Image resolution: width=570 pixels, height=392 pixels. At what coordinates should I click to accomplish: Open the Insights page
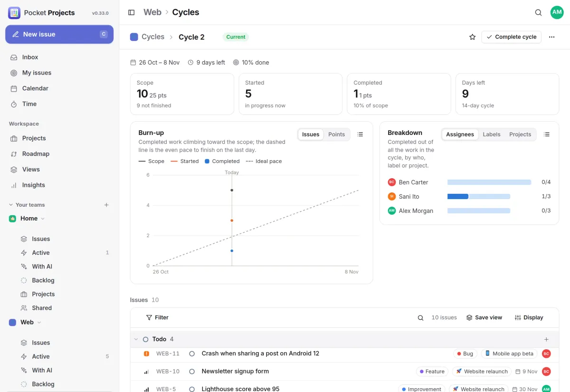(x=59, y=185)
